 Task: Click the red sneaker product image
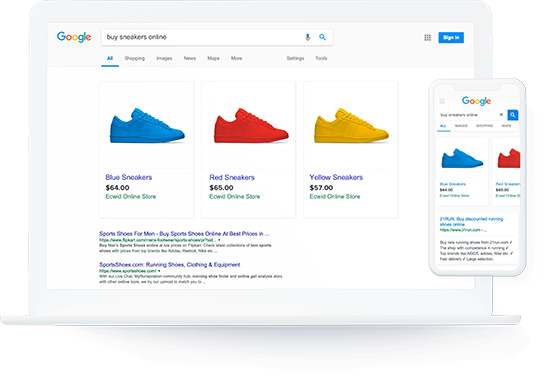tap(251, 125)
